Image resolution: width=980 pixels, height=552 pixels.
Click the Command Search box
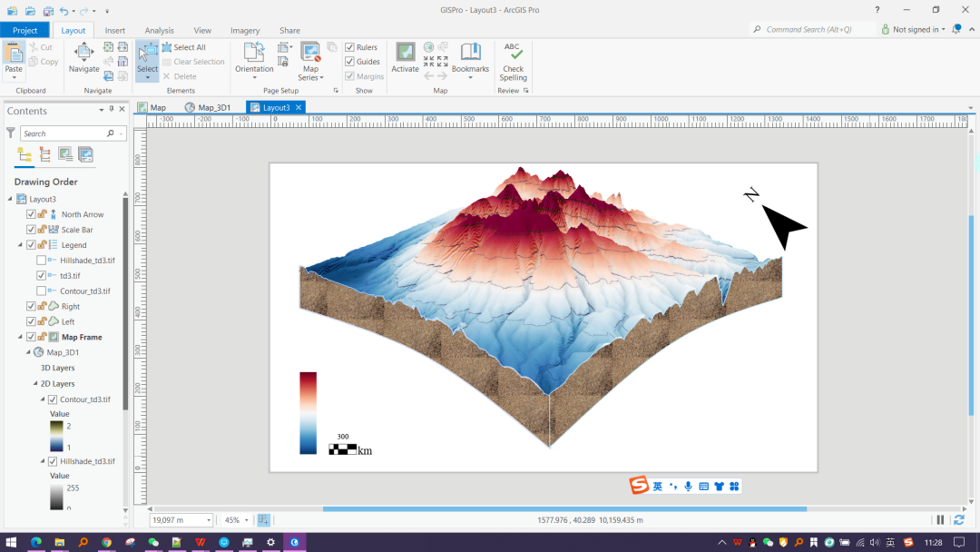tap(811, 29)
